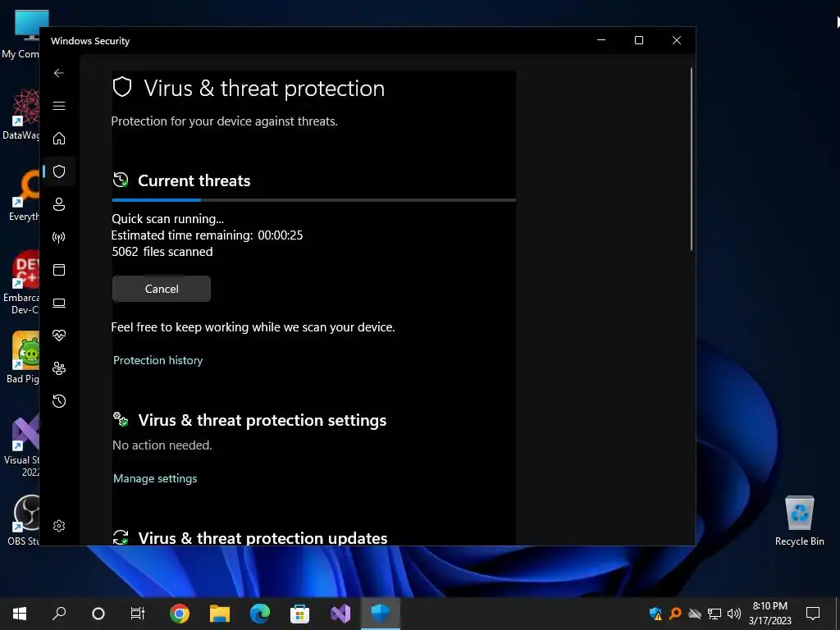Open Device security in sidebar
The image size is (840, 630).
pos(59,303)
